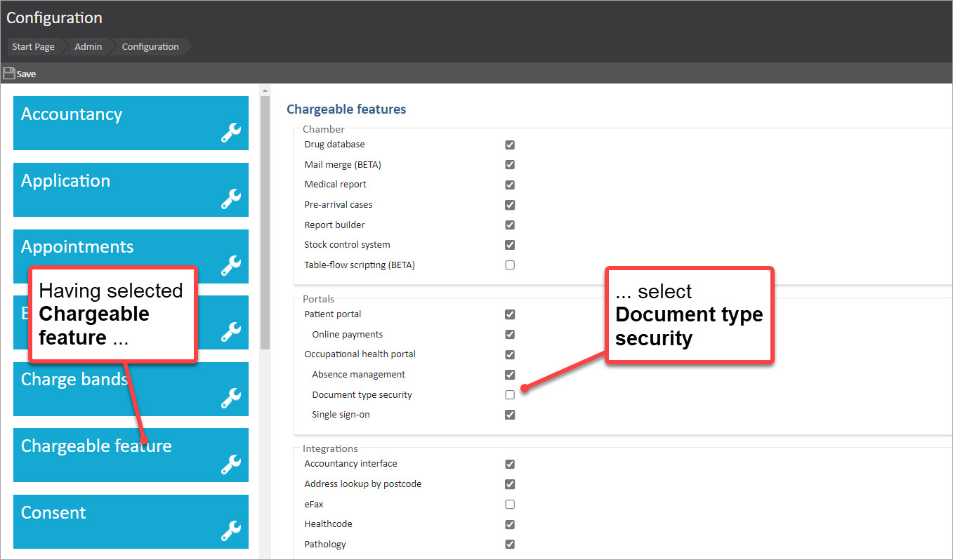The width and height of the screenshot is (953, 560).
Task: Toggle the Mail merge (BETA) checkbox
Action: (510, 165)
